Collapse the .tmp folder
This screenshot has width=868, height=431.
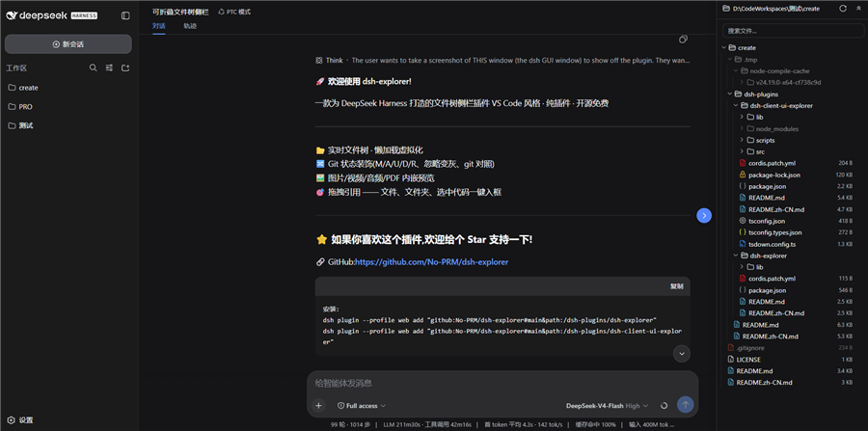coord(730,59)
